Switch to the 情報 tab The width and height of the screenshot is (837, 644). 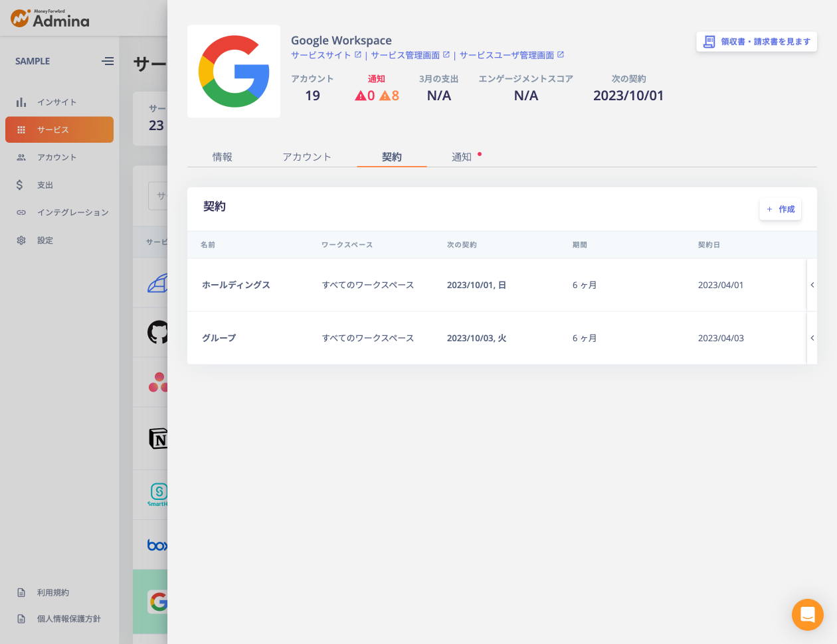point(223,157)
